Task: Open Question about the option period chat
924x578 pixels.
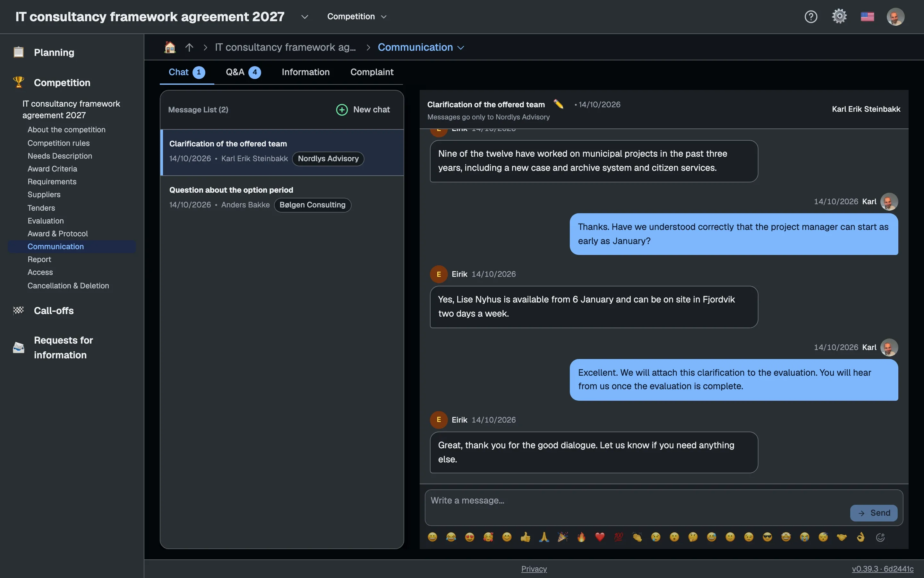Action: pos(282,198)
